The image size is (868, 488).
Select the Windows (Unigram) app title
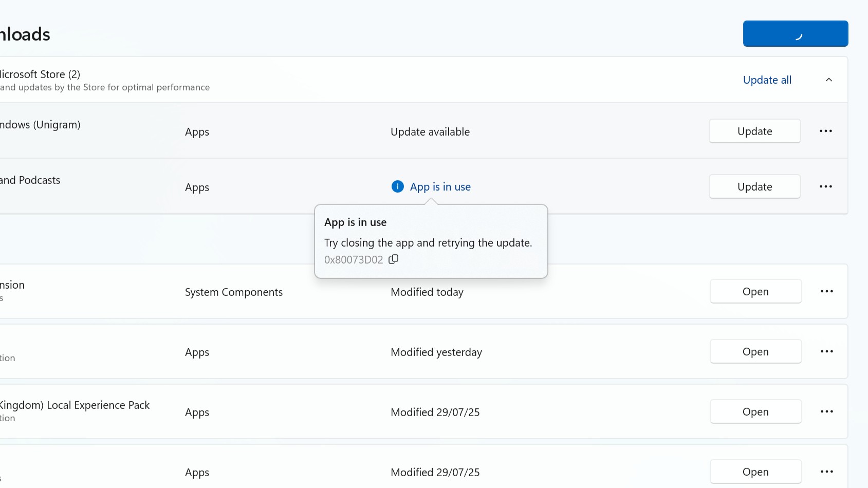click(x=40, y=125)
